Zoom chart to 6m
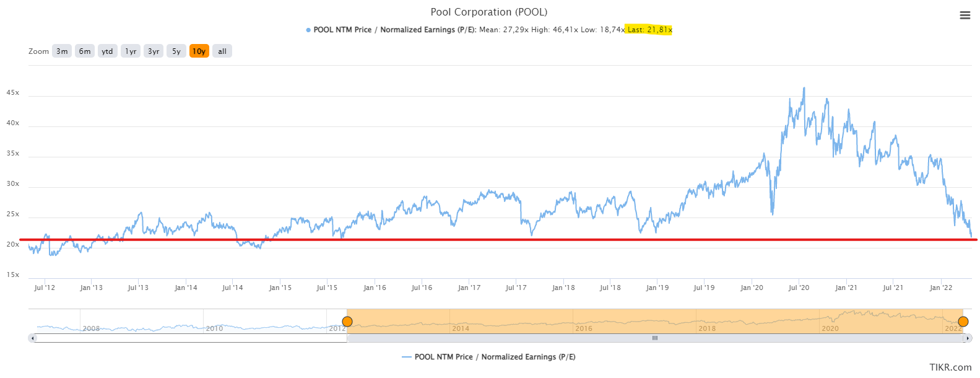980x378 pixels. point(85,51)
